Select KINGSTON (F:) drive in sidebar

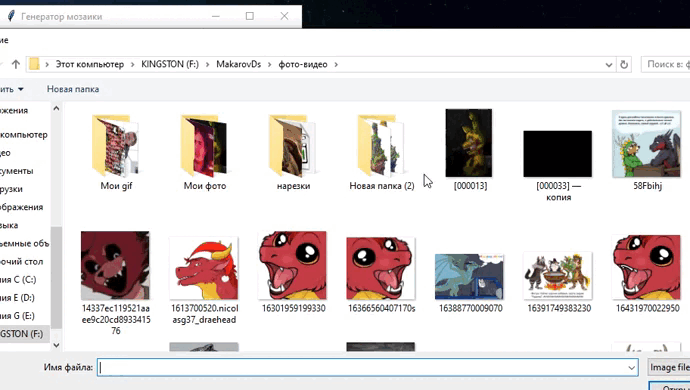click(22, 334)
